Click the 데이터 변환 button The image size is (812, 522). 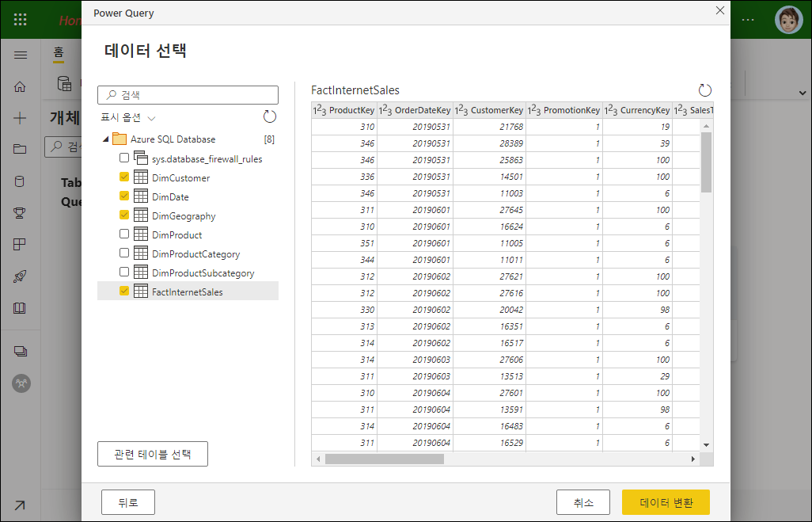click(666, 502)
